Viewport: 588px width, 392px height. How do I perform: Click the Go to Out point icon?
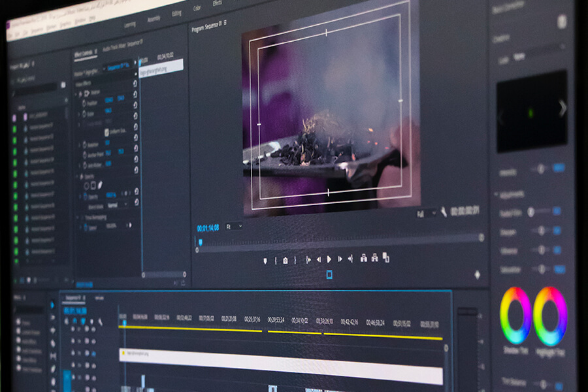point(350,259)
